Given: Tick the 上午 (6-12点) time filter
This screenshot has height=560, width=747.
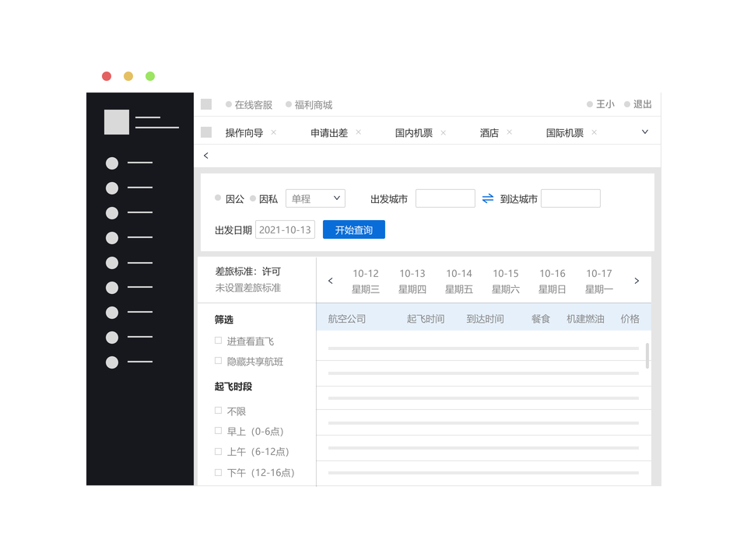Looking at the screenshot, I should click(219, 452).
